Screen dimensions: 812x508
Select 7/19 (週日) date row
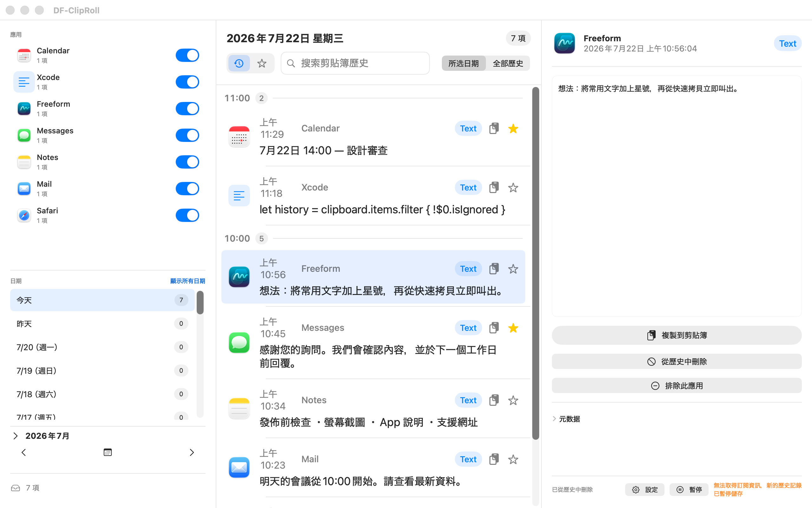tap(102, 371)
